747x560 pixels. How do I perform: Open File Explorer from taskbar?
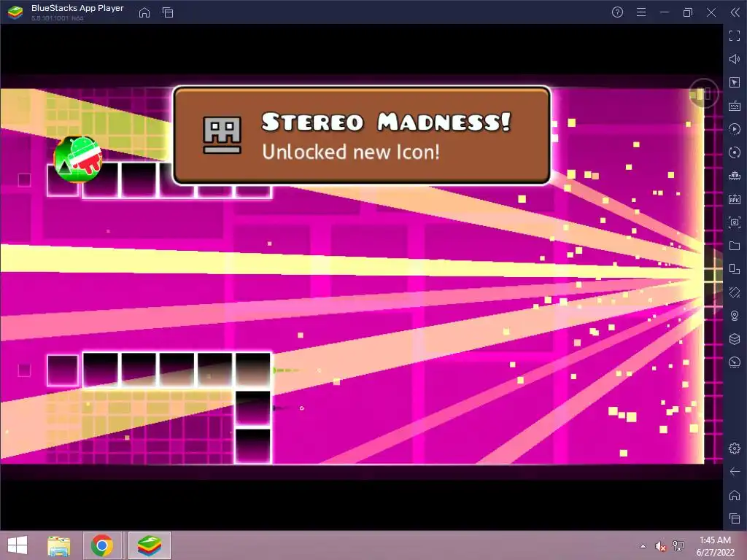pos(58,545)
